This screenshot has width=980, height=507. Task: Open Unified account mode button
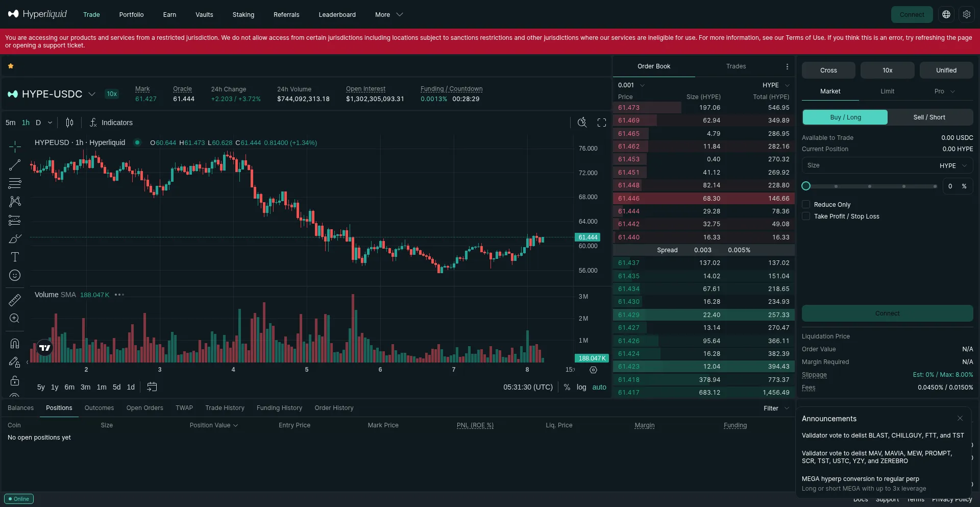click(946, 70)
